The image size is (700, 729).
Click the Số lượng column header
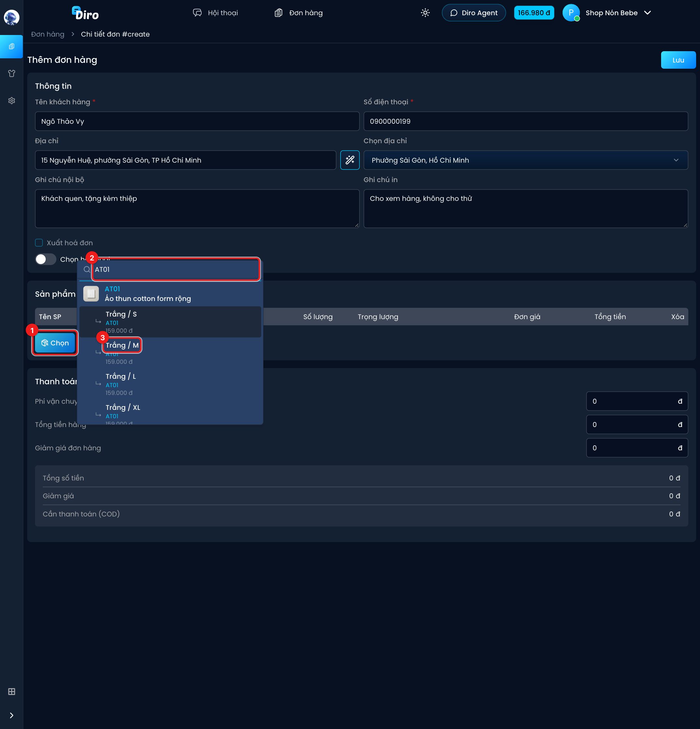[318, 317]
